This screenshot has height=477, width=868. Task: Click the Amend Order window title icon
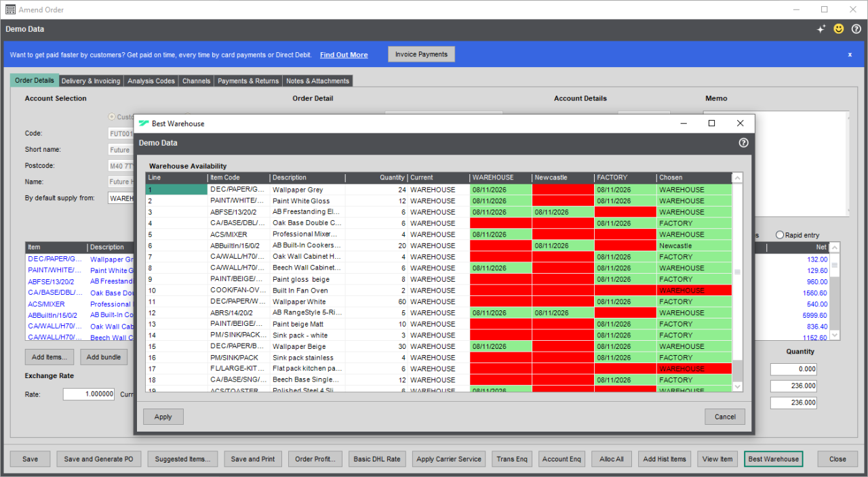coord(10,9)
